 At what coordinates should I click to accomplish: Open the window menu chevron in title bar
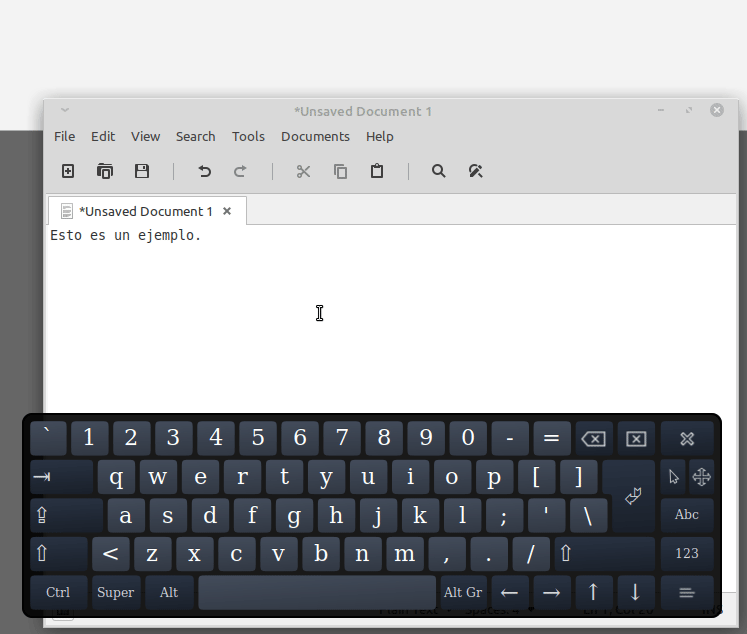[65, 110]
